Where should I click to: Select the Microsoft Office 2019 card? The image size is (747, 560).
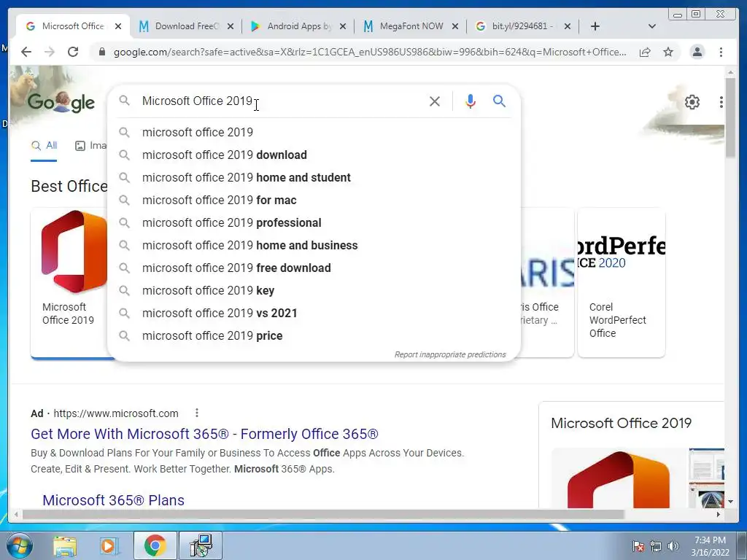pyautogui.click(x=69, y=283)
